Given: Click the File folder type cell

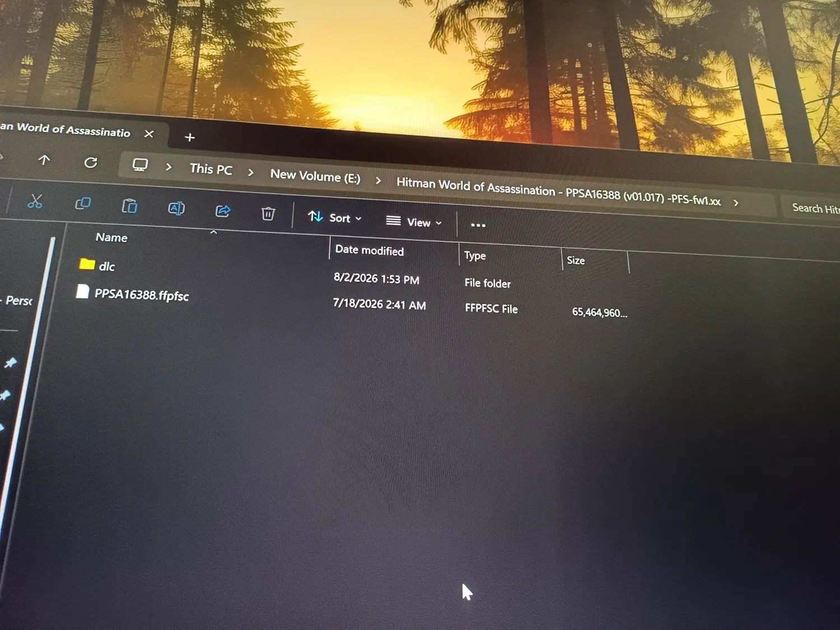Looking at the screenshot, I should (488, 283).
